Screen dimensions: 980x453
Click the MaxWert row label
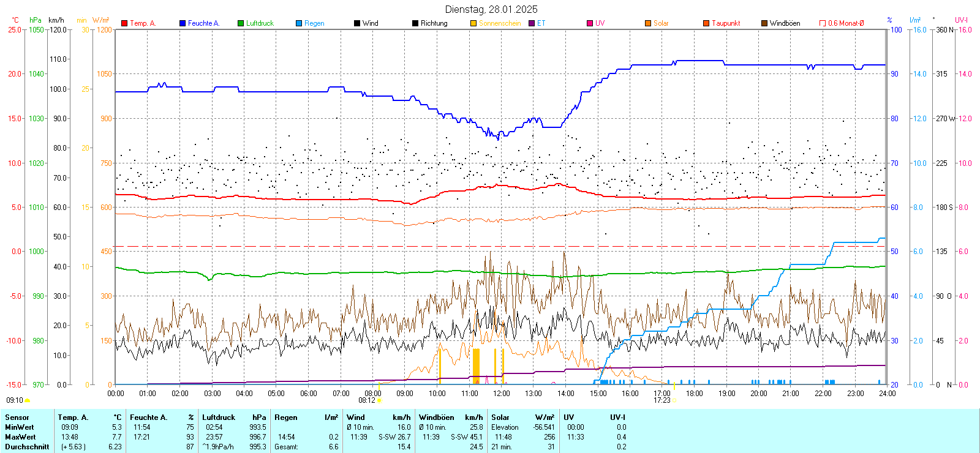20,437
